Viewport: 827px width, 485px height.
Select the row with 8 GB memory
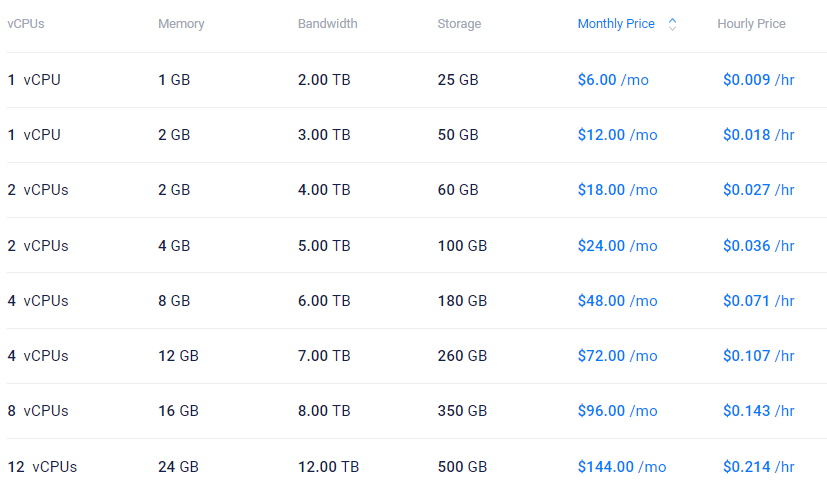pyautogui.click(x=174, y=301)
